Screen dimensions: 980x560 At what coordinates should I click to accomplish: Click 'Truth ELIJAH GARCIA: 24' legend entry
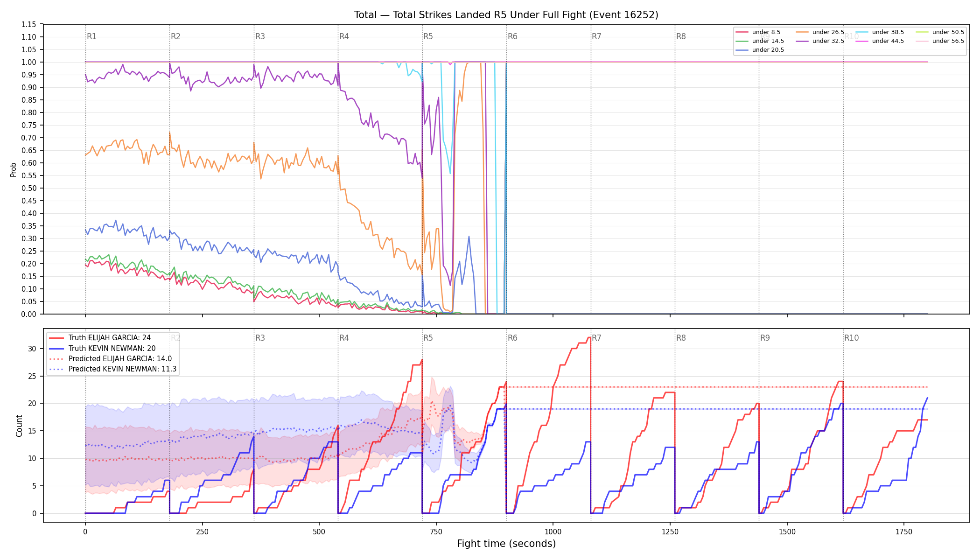coord(110,338)
